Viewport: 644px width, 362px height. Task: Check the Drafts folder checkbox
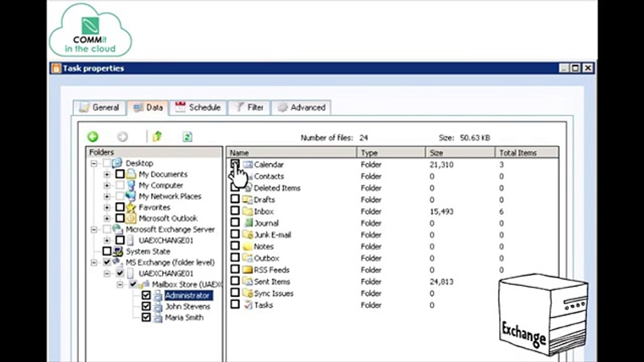point(235,200)
